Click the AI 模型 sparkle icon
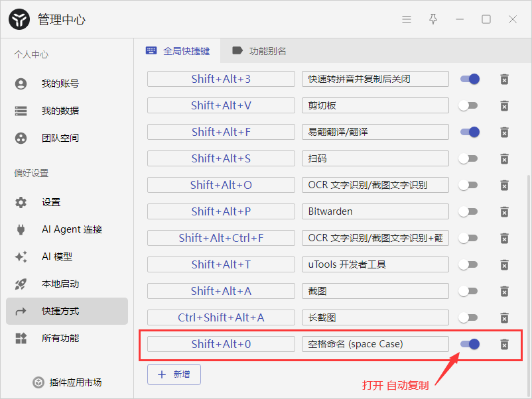The width and height of the screenshot is (532, 399). pos(21,256)
